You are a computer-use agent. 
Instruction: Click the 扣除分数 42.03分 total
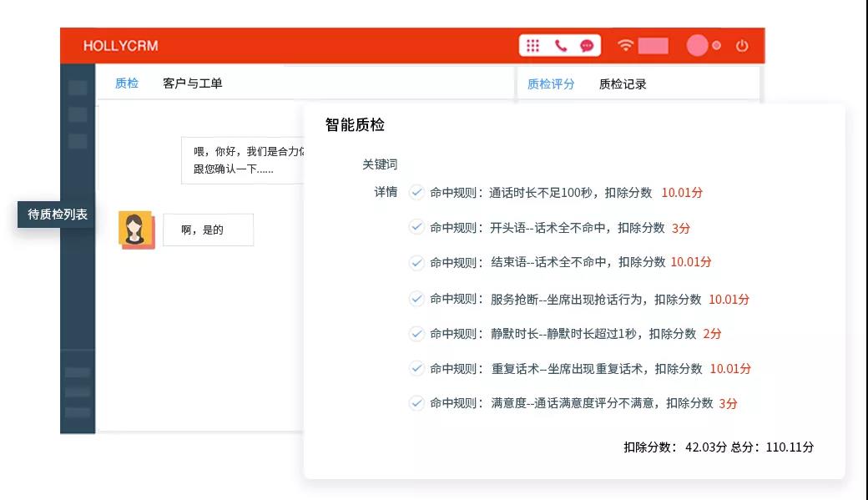pos(675,447)
